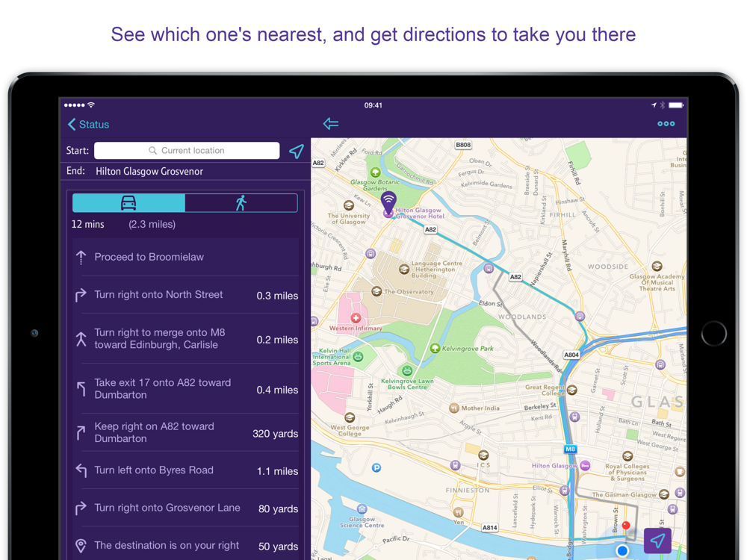The height and width of the screenshot is (560, 747).
Task: Tap the Western Infirmary hospital icon
Action: (x=356, y=318)
